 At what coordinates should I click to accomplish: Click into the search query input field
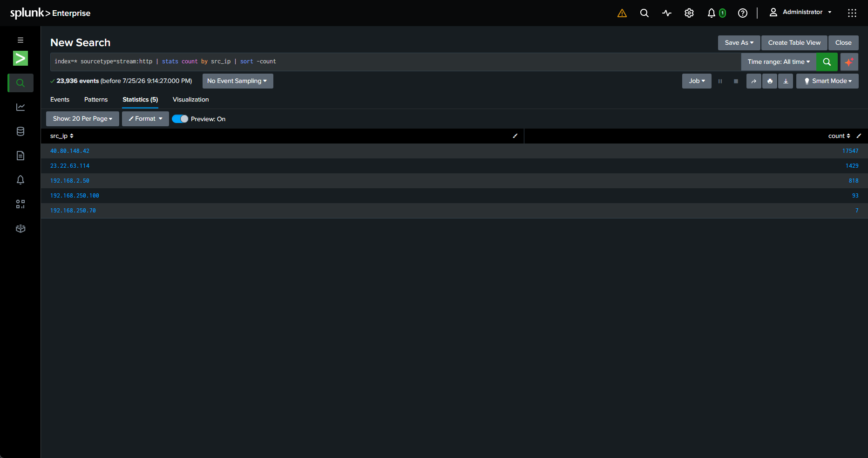(396, 62)
